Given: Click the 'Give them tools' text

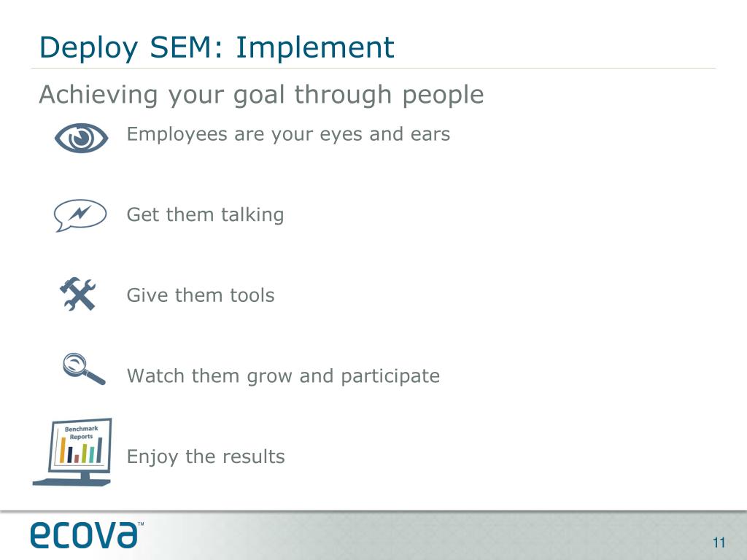Looking at the screenshot, I should coord(201,295).
